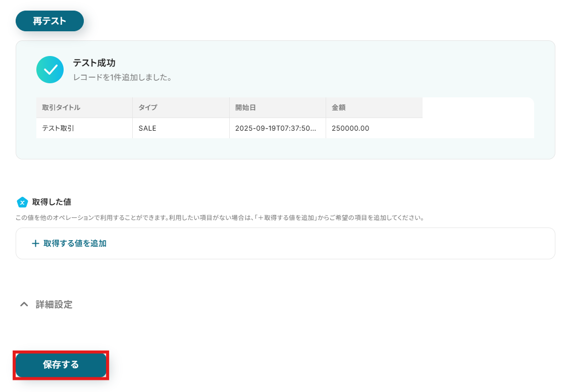Click the テスト取引 cell

[84, 128]
